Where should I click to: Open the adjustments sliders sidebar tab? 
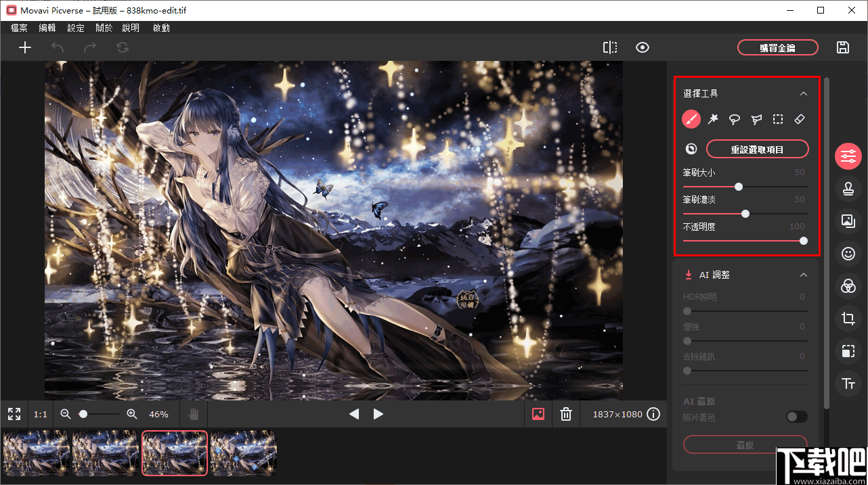click(848, 157)
